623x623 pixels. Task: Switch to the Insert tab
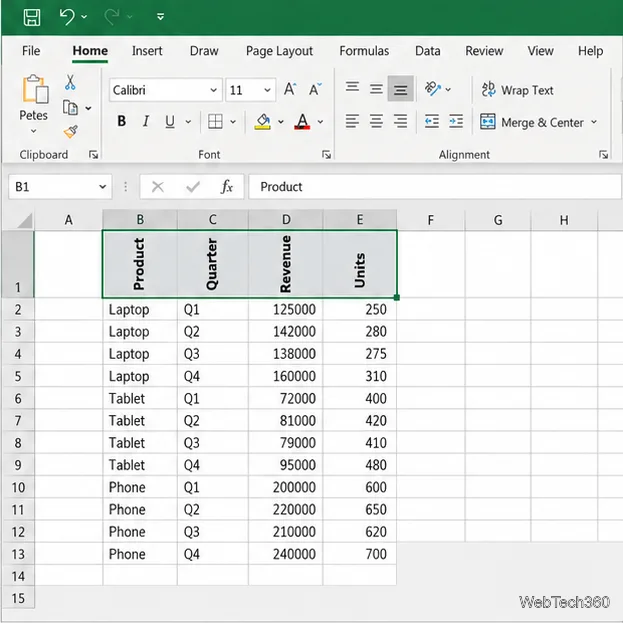(x=147, y=51)
